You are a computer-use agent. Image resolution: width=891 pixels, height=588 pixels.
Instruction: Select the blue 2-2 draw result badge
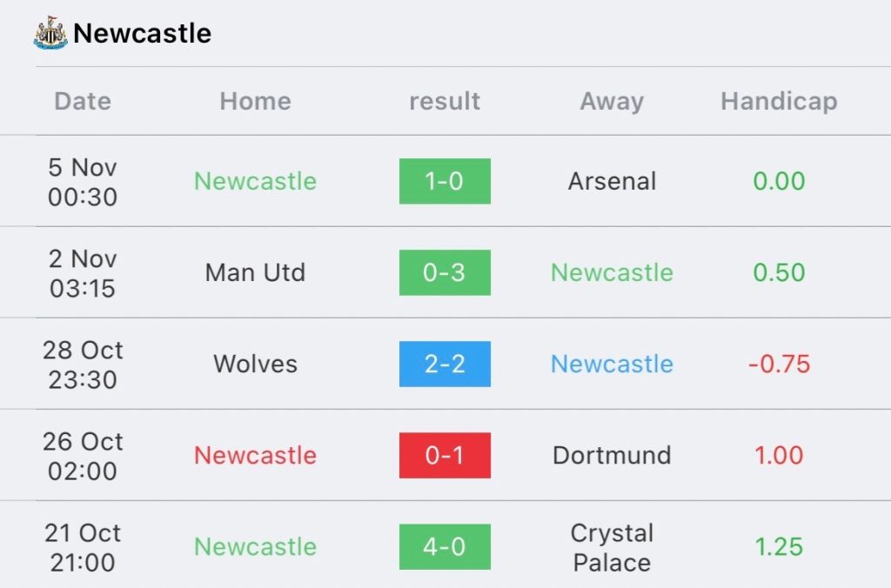[445, 364]
